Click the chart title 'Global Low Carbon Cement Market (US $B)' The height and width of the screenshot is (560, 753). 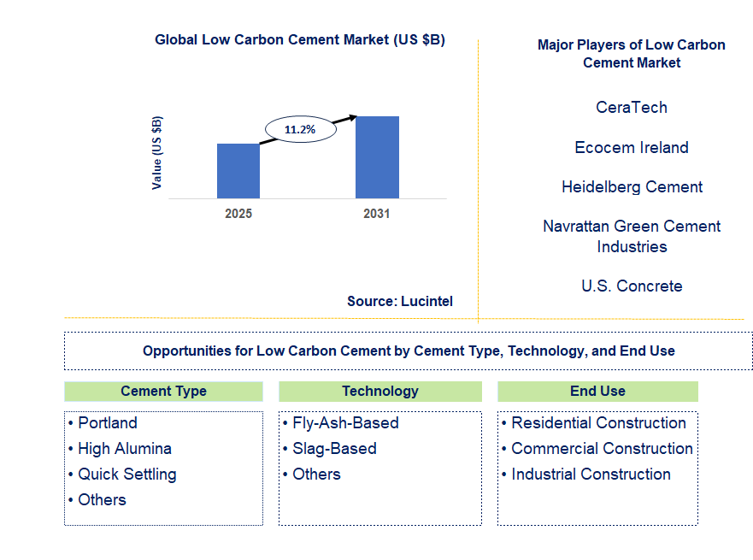point(300,39)
